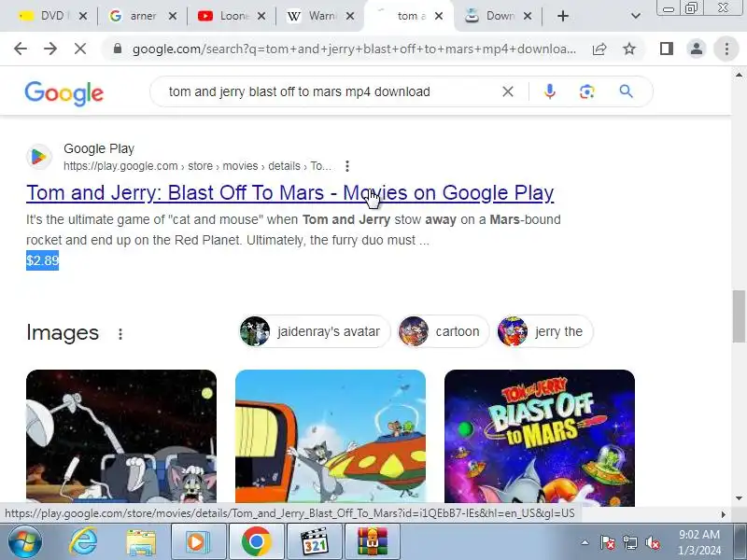
Task: Filter images by 'jerry the' chip
Action: [x=545, y=331]
